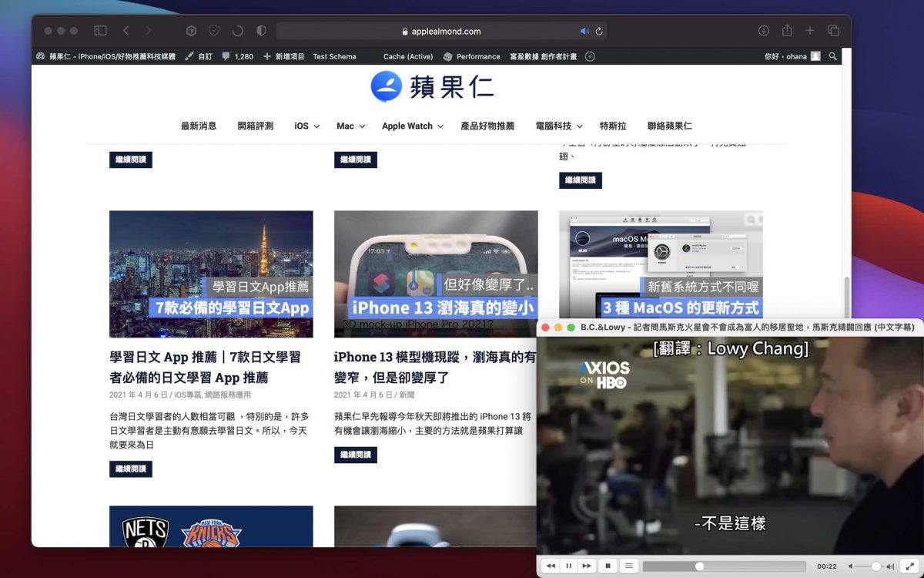924x578 pixels.
Task: Open the Pocket-style shield extension icon
Action: click(214, 31)
